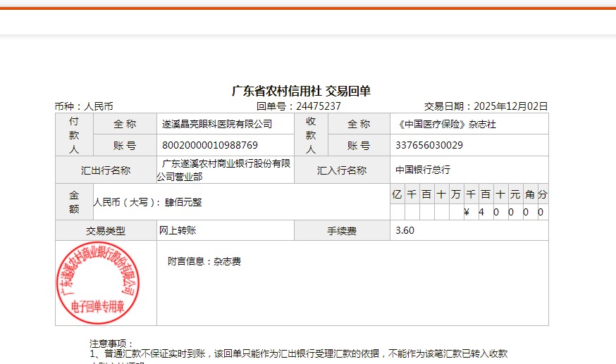Click the 注意事项 notes heading
The image size is (616, 364).
click(x=111, y=343)
